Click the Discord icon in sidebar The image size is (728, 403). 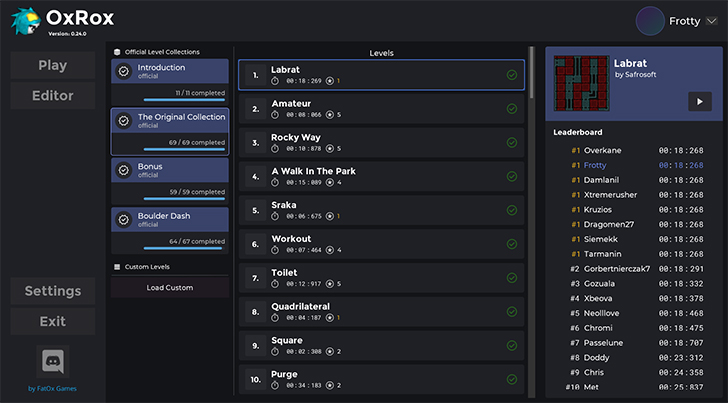coord(52,362)
